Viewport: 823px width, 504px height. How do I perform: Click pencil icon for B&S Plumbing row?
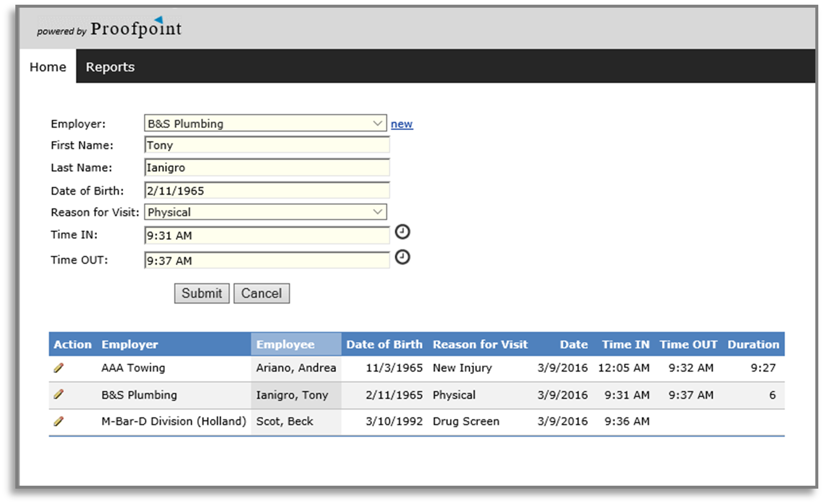[58, 395]
